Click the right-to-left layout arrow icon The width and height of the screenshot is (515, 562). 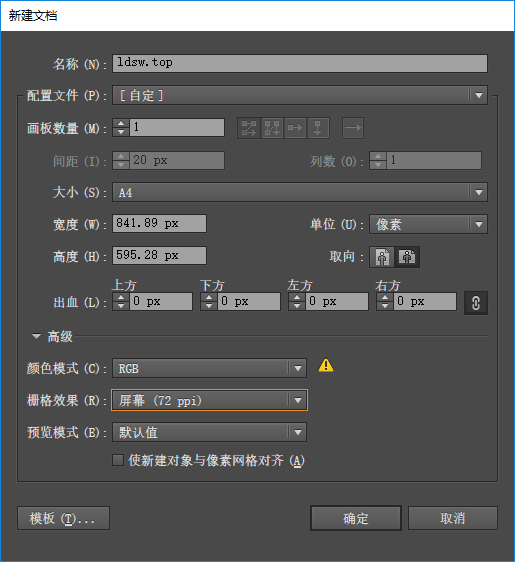[x=353, y=128]
